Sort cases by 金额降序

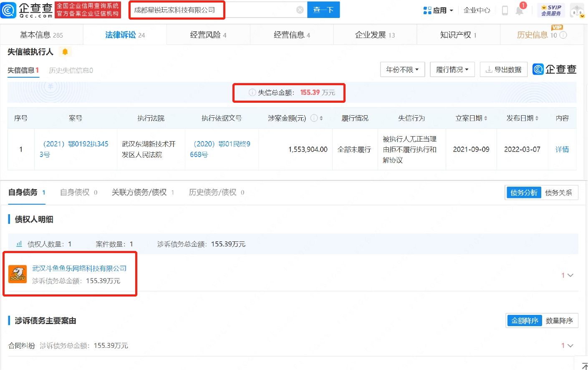point(525,321)
